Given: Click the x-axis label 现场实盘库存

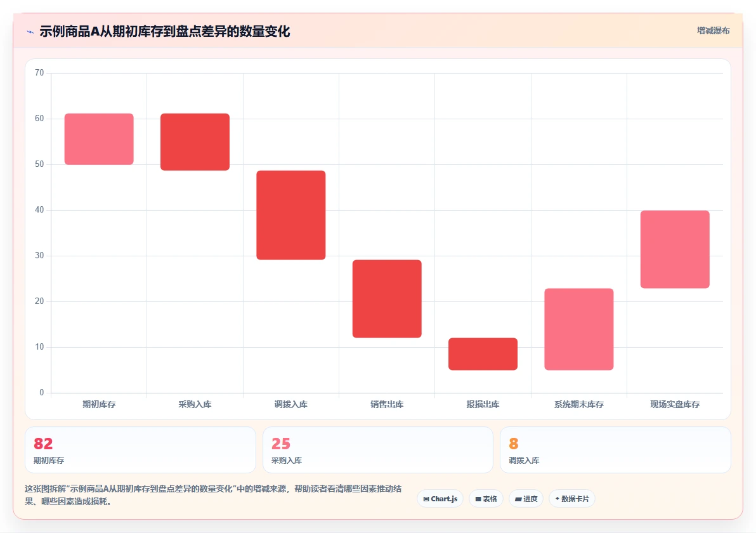Looking at the screenshot, I should pyautogui.click(x=675, y=404).
